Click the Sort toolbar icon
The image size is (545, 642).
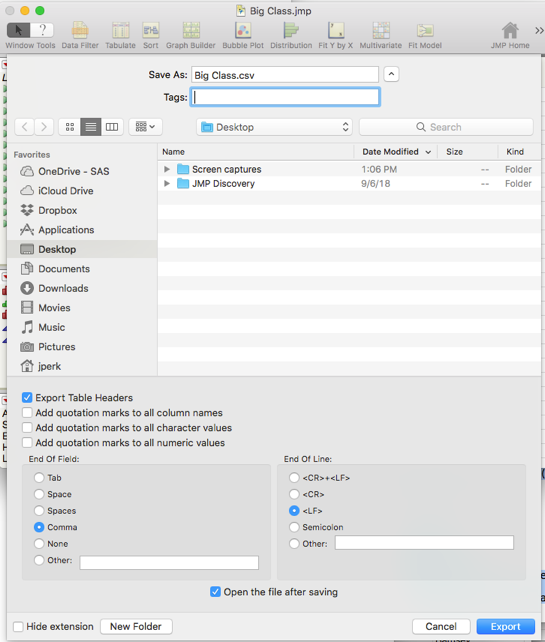[151, 35]
